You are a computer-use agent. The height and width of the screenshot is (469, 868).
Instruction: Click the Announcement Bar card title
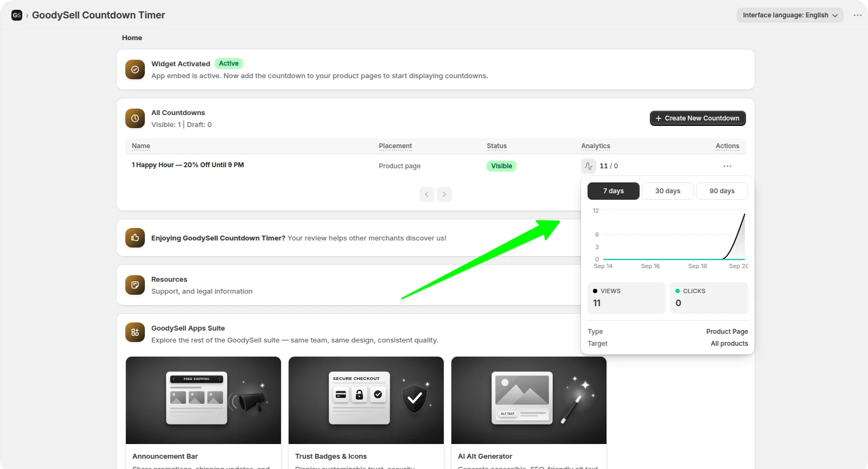tap(165, 457)
